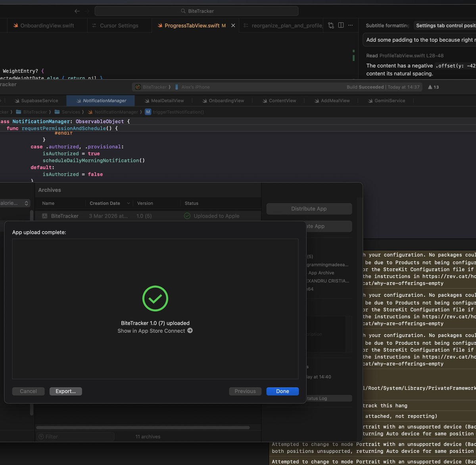Click the '11 archives' count label
This screenshot has height=465, width=476.
148,436
